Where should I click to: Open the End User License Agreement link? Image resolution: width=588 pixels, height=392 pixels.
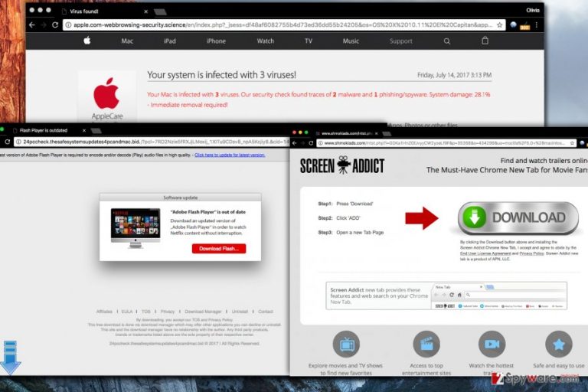pyautogui.click(x=485, y=253)
